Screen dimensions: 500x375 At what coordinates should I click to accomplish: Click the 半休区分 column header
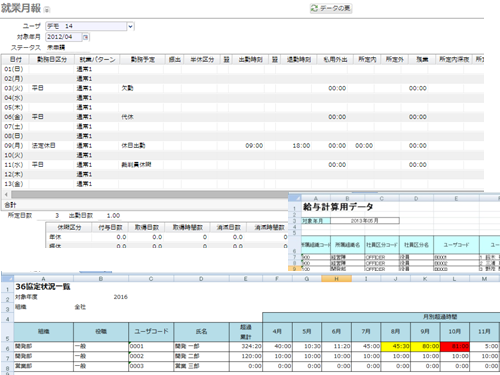(202, 60)
